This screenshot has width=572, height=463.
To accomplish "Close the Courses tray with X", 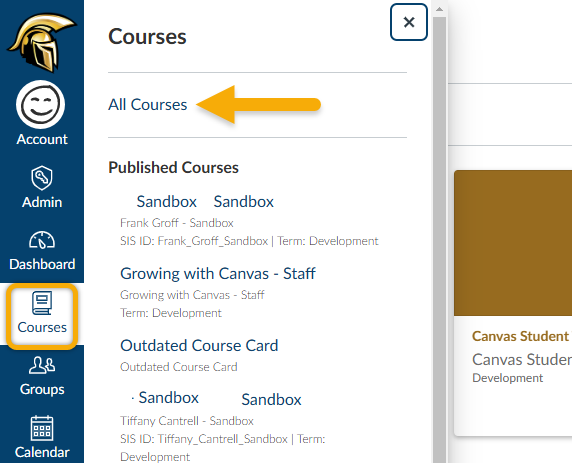I will (409, 22).
